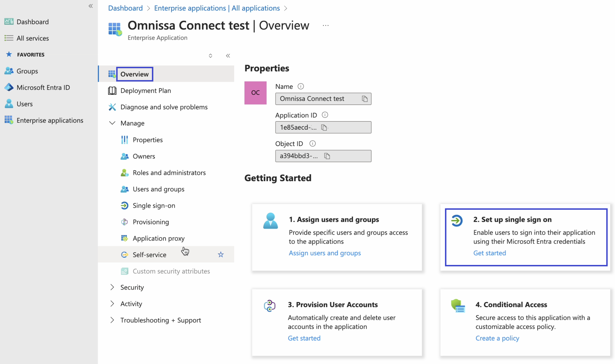Select the Overview menu item
Screen dimensions: 615x364
[x=166, y=74]
